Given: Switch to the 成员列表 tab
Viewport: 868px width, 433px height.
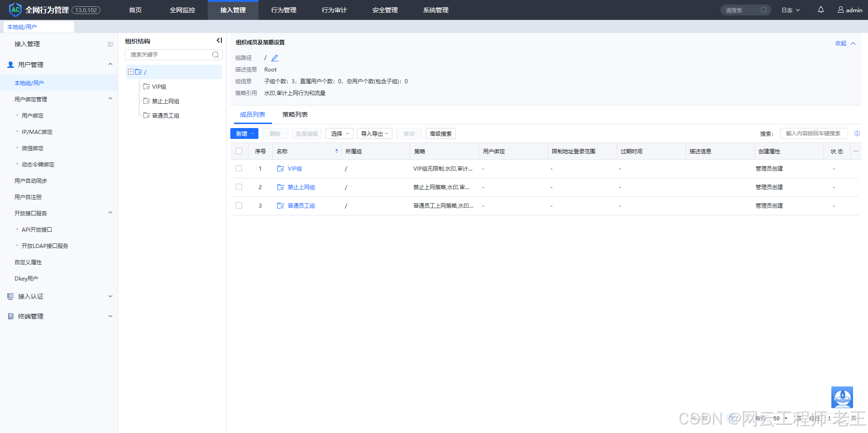Looking at the screenshot, I should [x=253, y=114].
